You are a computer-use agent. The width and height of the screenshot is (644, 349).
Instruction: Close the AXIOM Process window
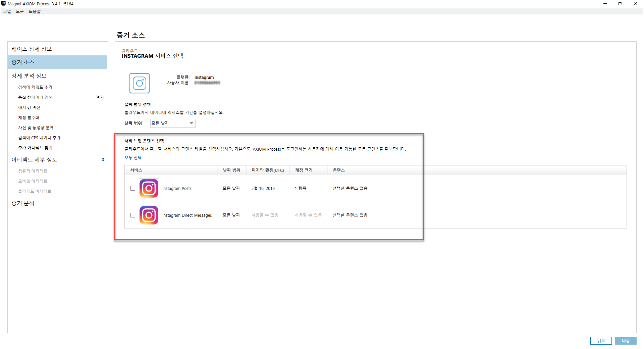pyautogui.click(x=636, y=4)
